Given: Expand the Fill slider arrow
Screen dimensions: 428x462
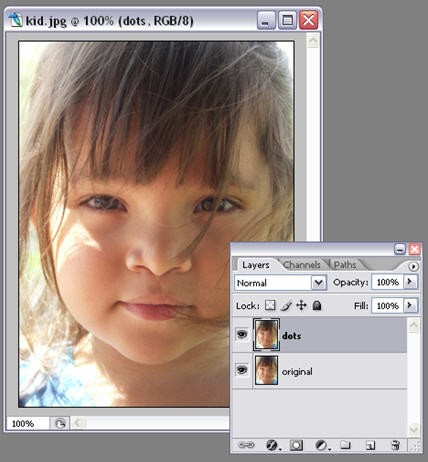Looking at the screenshot, I should [x=410, y=305].
